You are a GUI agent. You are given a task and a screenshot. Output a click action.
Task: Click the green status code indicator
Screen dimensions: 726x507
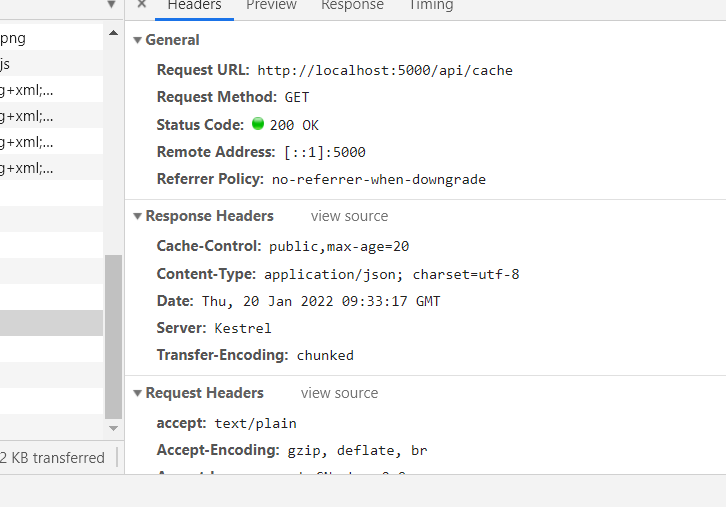[258, 124]
